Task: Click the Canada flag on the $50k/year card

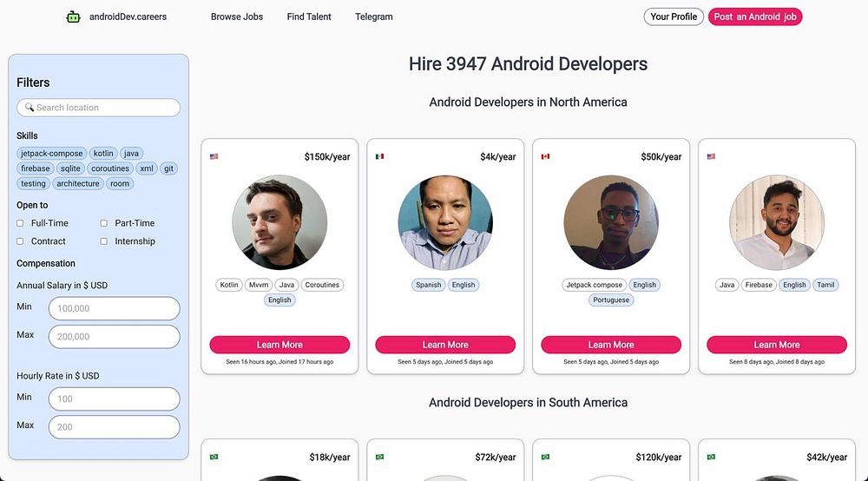Action: 545,156
